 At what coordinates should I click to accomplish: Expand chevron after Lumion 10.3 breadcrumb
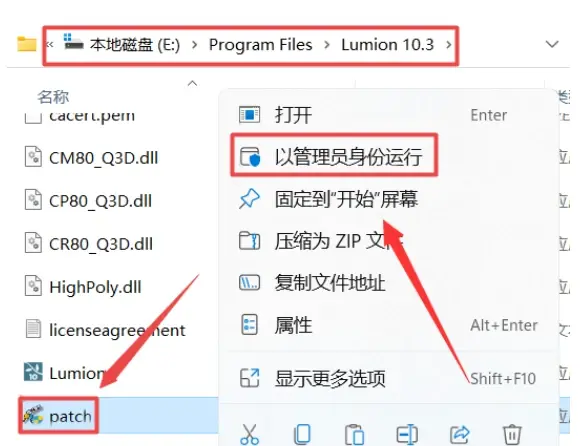tap(448, 45)
